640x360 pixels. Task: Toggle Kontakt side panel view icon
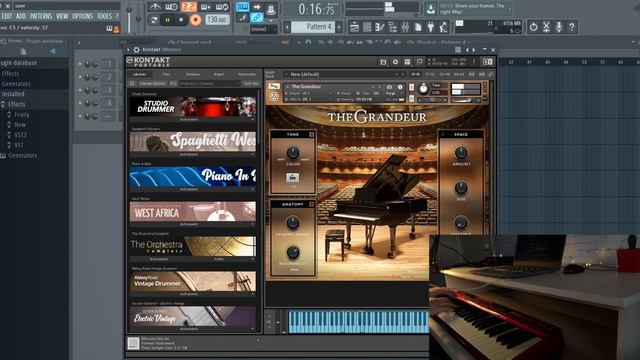(x=487, y=62)
